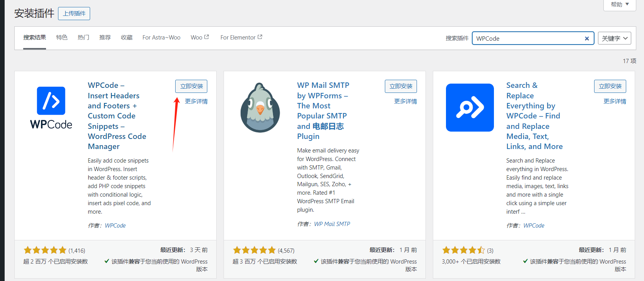The height and width of the screenshot is (281, 644).
Task: Click the five-star rating with 4,567 reviews
Action: [254, 250]
